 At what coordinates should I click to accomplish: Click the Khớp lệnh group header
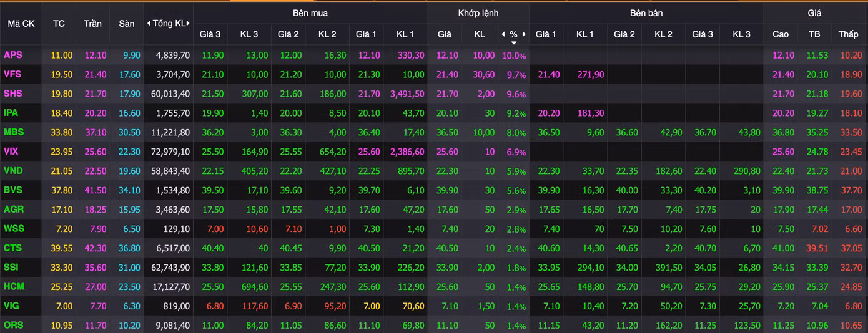click(x=478, y=13)
